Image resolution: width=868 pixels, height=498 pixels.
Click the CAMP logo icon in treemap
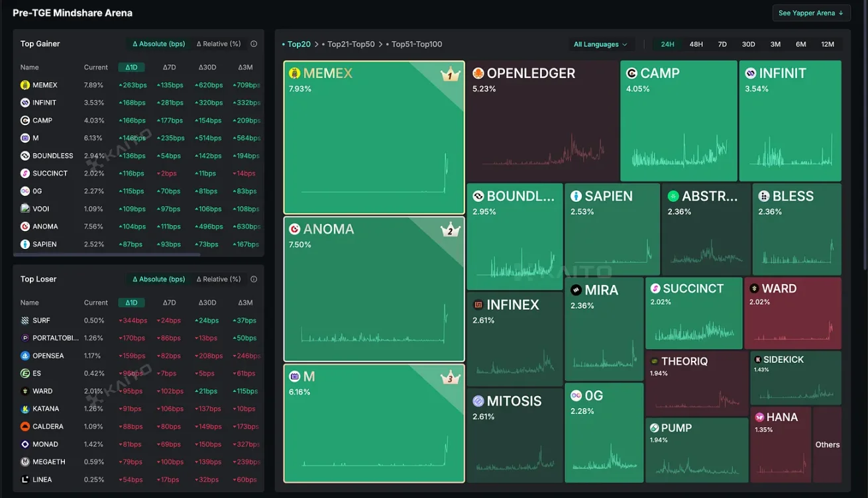click(631, 74)
